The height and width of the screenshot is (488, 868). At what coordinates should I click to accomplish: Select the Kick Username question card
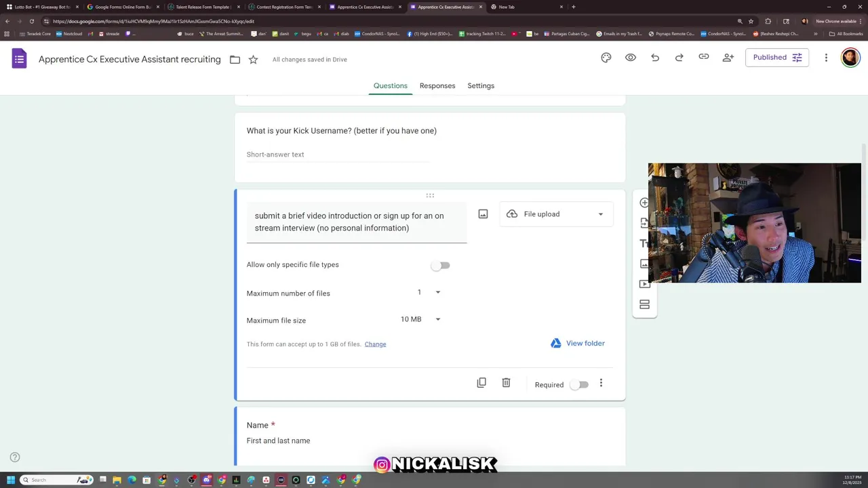[430, 146]
